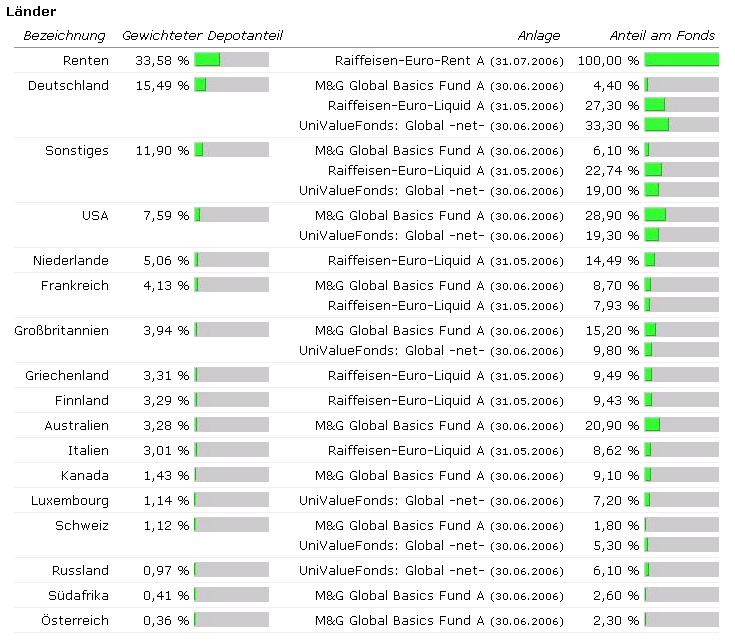Click the 100,00 % fund share bar
Screen dimensions: 735x642
(681, 61)
